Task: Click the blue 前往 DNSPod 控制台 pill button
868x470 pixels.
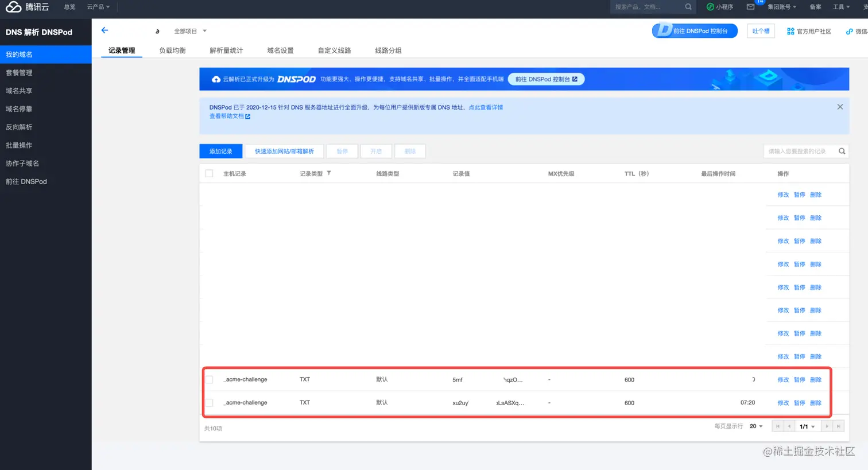Action: 695,31
